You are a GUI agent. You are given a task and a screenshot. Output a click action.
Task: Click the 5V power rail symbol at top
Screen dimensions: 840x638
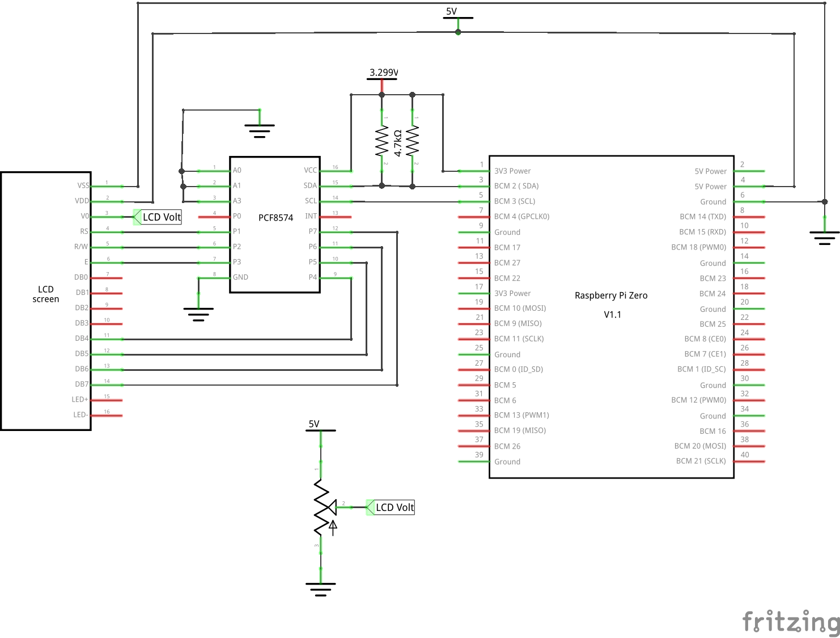tap(457, 17)
